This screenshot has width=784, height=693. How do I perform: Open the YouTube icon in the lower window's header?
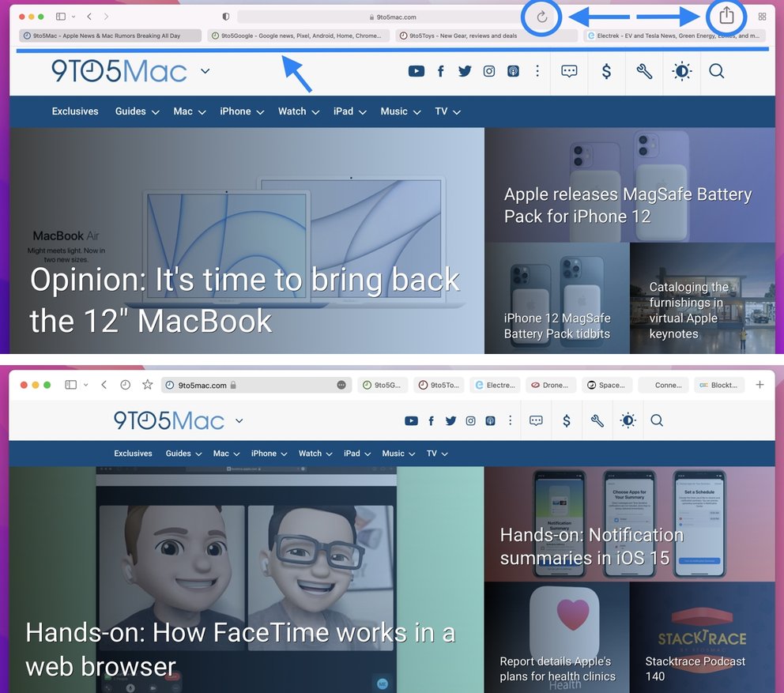click(411, 420)
